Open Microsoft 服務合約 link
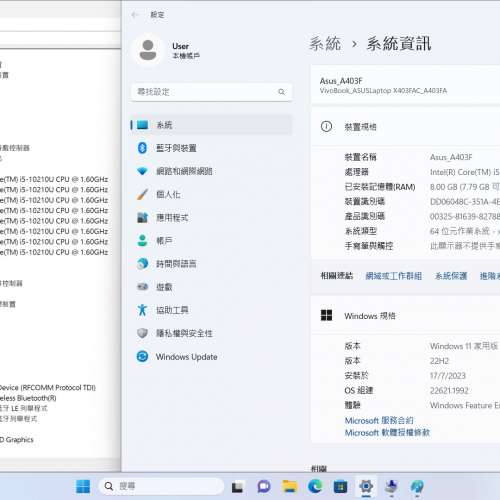Image resolution: width=500 pixels, height=500 pixels. click(379, 421)
